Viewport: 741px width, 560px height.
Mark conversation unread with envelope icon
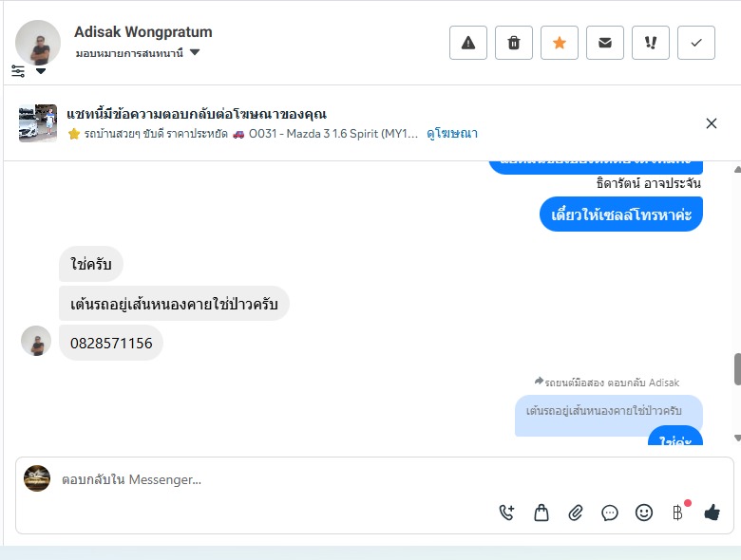pyautogui.click(x=605, y=43)
